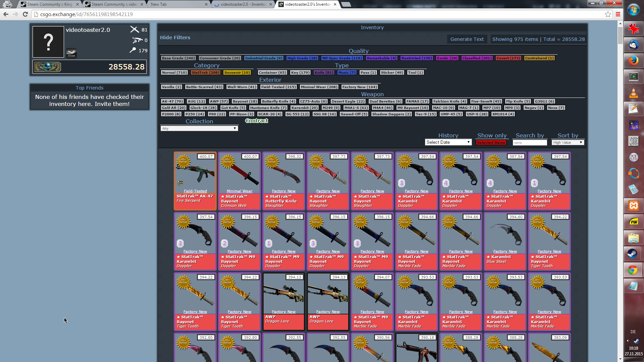Click the Search by name field
The height and width of the screenshot is (362, 644).
coord(530,142)
